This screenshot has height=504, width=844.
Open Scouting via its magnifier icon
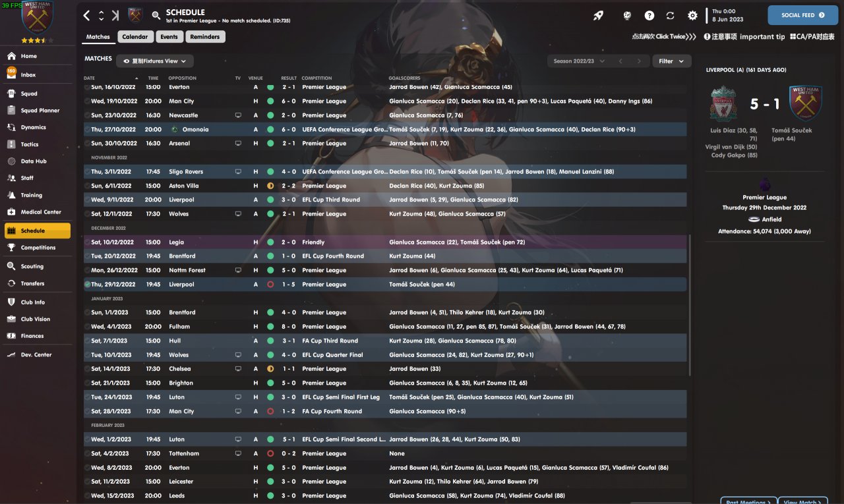click(11, 266)
